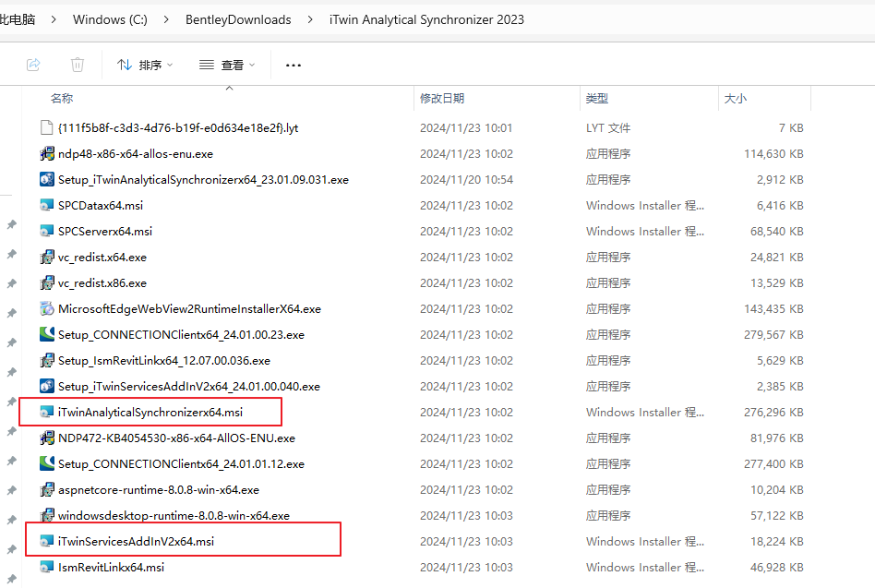Select file {111f5b8f-c3d3-4d76-b19f-e0d634e18e2f}.lyt
This screenshot has height=588, width=875.
pyautogui.click(x=178, y=127)
